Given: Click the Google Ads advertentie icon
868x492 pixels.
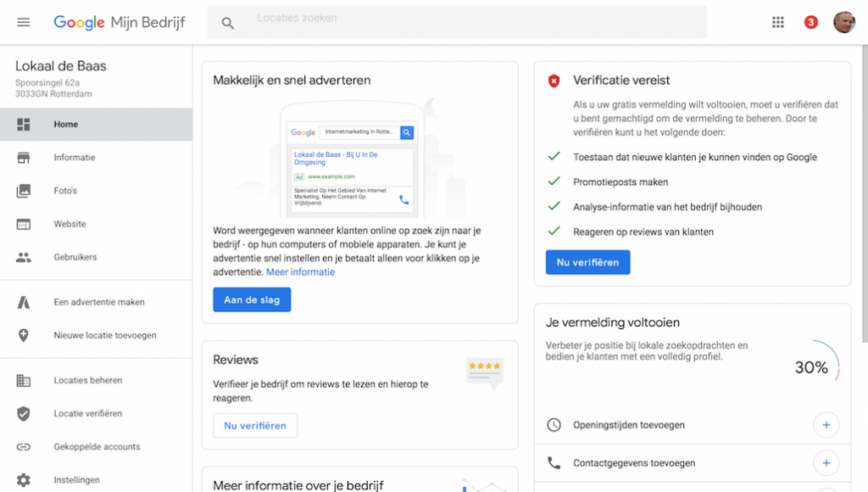Looking at the screenshot, I should point(23,302).
